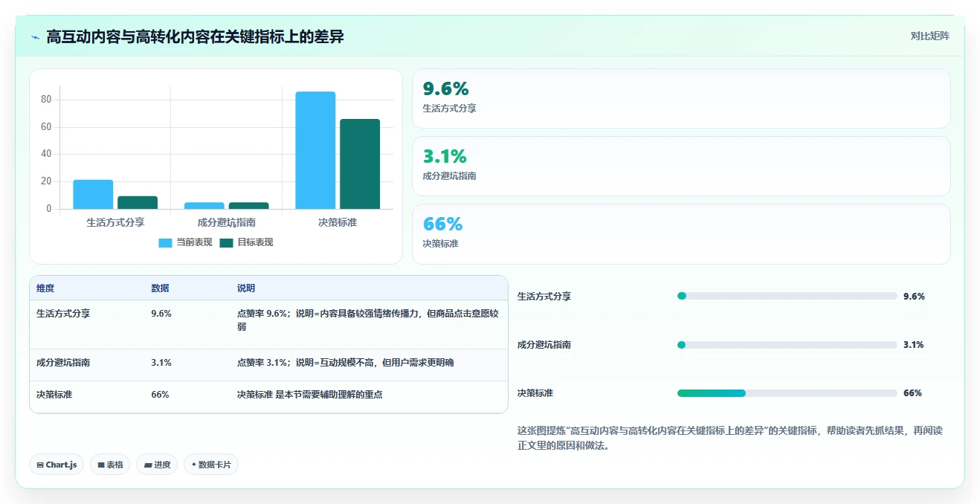Image resolution: width=980 pixels, height=504 pixels.
Task: Click the light-blue 生活方式分享 chart bar
Action: pos(93,195)
